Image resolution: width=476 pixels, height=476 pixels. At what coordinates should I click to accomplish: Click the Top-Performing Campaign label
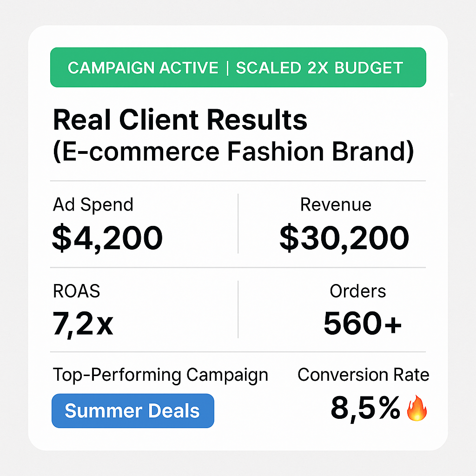pyautogui.click(x=160, y=375)
